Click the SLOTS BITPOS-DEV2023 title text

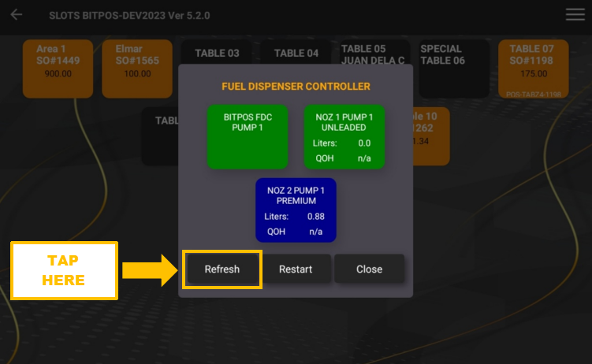(129, 16)
